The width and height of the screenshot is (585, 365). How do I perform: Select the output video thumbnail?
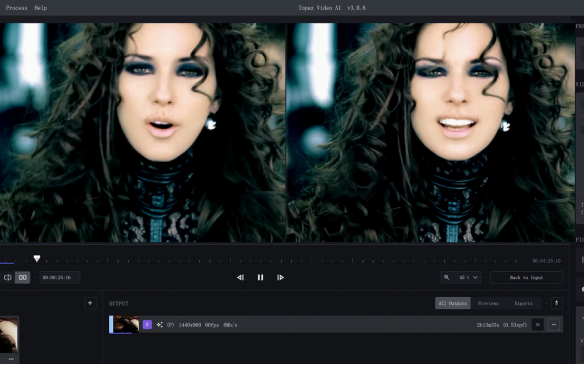pos(126,324)
